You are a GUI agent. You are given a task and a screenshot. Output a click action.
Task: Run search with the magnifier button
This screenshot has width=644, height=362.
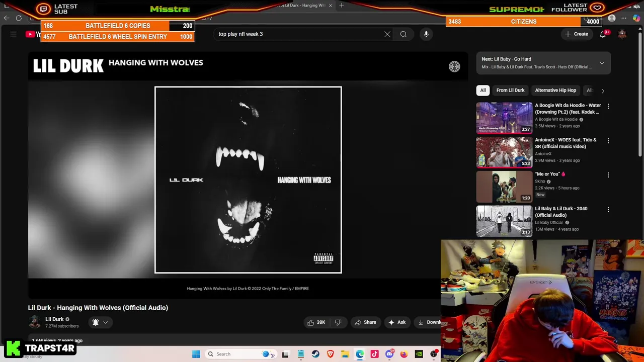[x=404, y=34]
